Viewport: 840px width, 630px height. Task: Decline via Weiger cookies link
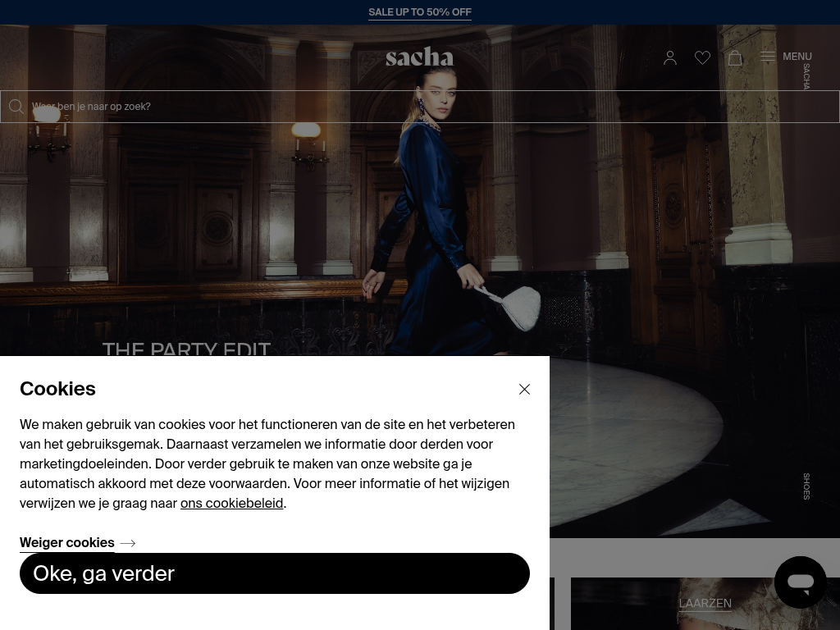click(67, 543)
